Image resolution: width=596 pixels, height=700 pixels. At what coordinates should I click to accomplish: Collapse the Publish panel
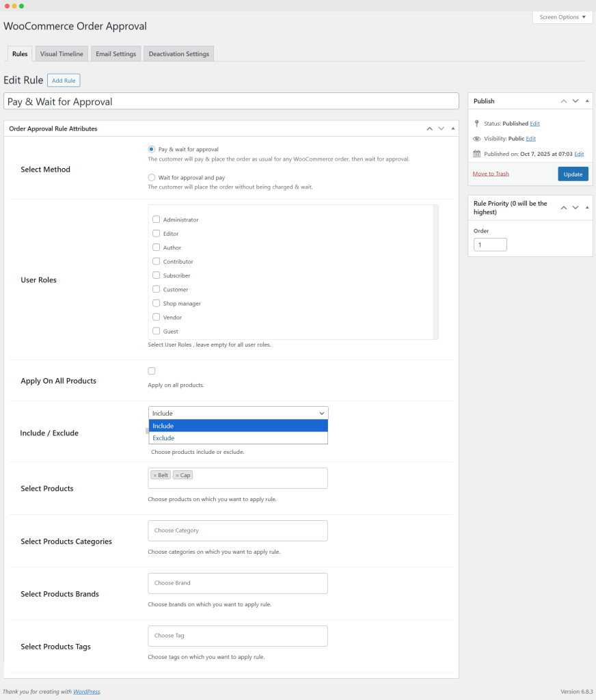pos(587,101)
